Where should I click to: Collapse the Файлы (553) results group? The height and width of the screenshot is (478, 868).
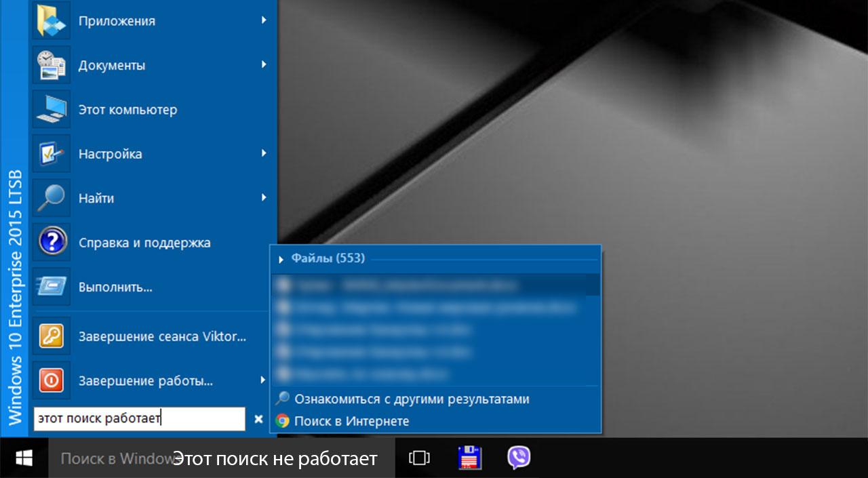pyautogui.click(x=281, y=259)
